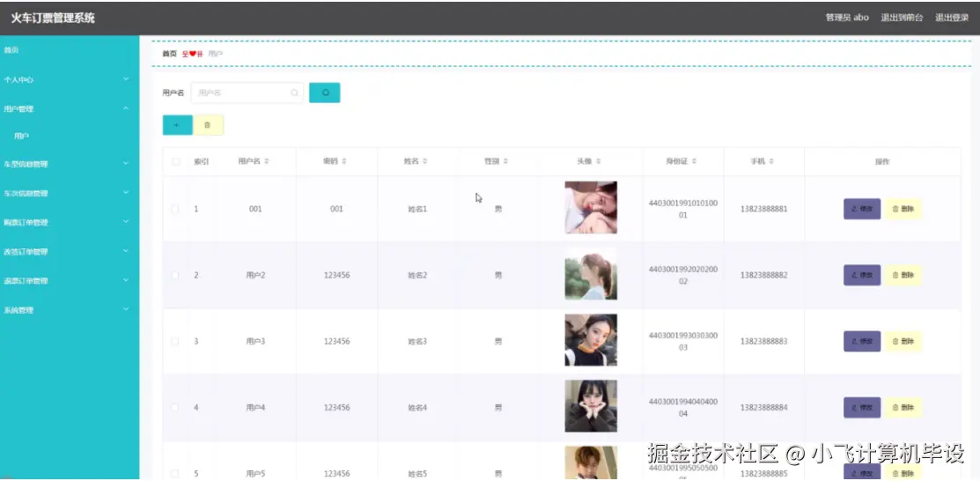Click 管理员 abo in the top bar
Screen dimensions: 980x481
[847, 18]
